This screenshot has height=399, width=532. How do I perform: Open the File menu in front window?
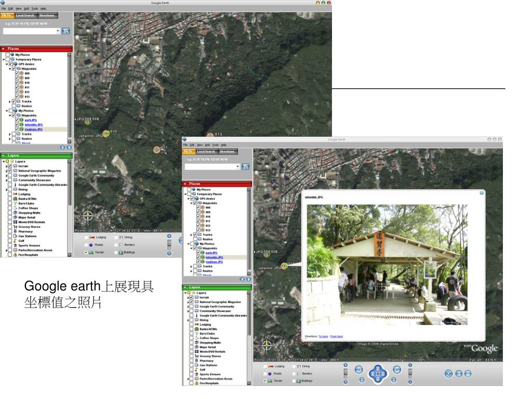click(x=185, y=145)
